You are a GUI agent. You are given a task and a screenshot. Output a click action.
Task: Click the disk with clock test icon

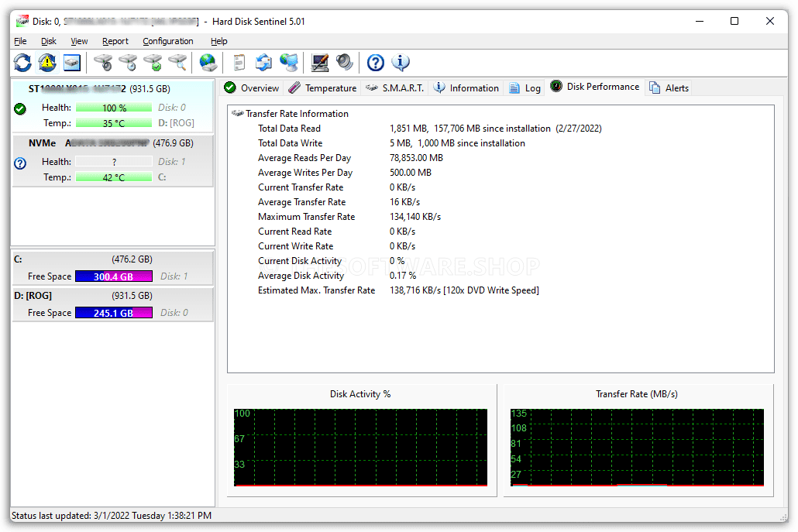128,63
